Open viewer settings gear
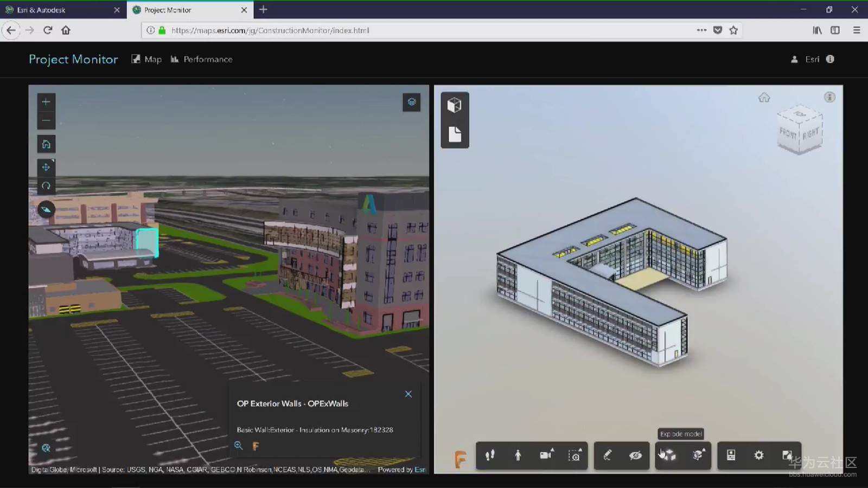The height and width of the screenshot is (488, 868). (x=759, y=455)
